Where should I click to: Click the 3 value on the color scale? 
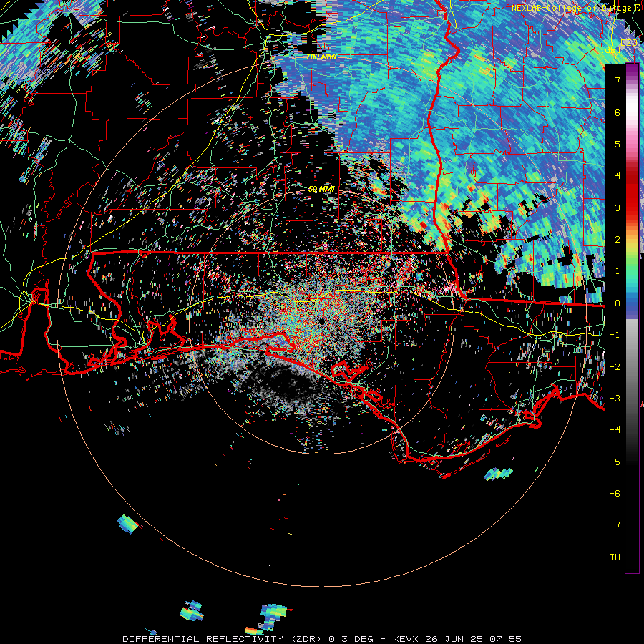618,208
